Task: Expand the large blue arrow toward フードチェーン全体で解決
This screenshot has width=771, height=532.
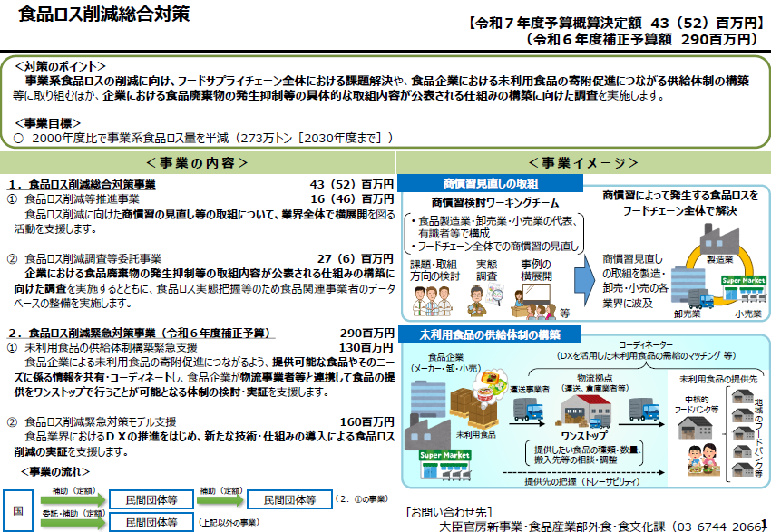Action: click(x=585, y=279)
